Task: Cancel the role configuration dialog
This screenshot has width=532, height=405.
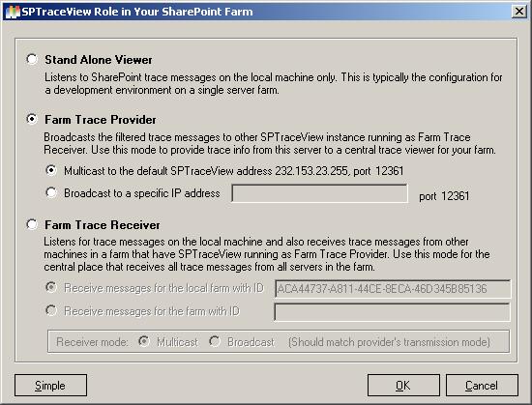Action: tap(482, 386)
